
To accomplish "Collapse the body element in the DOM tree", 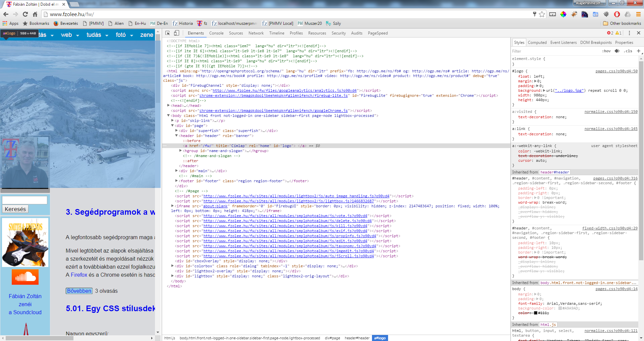I will [x=168, y=116].
